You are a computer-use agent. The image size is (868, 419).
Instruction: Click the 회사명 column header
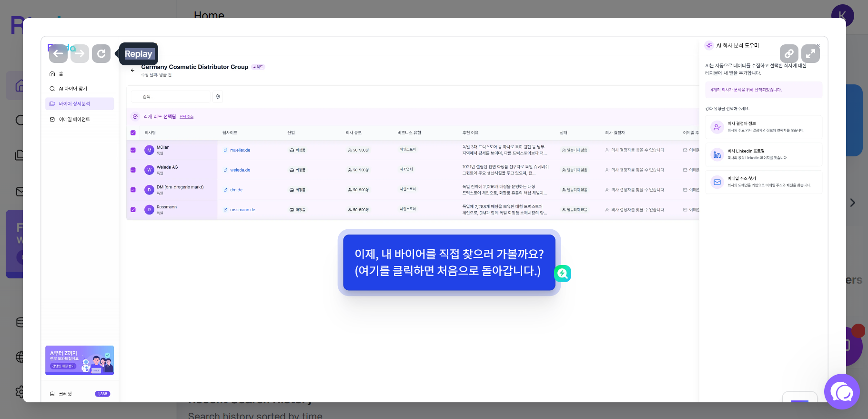(150, 133)
